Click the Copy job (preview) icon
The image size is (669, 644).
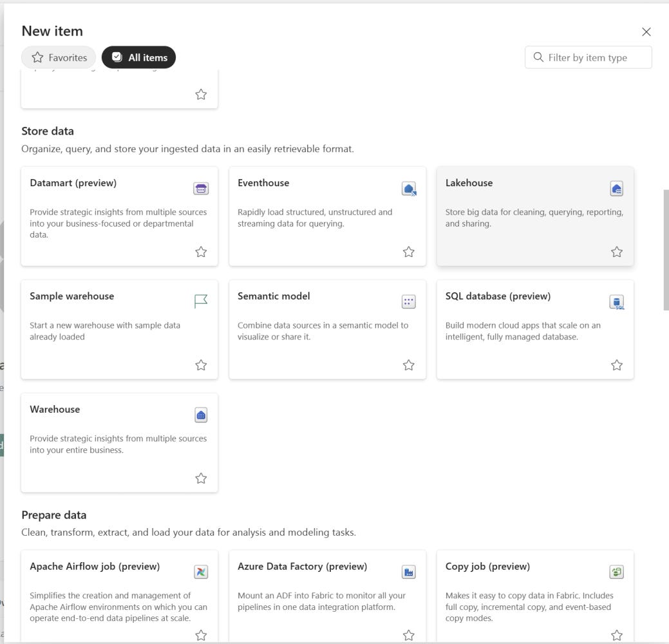tap(616, 572)
